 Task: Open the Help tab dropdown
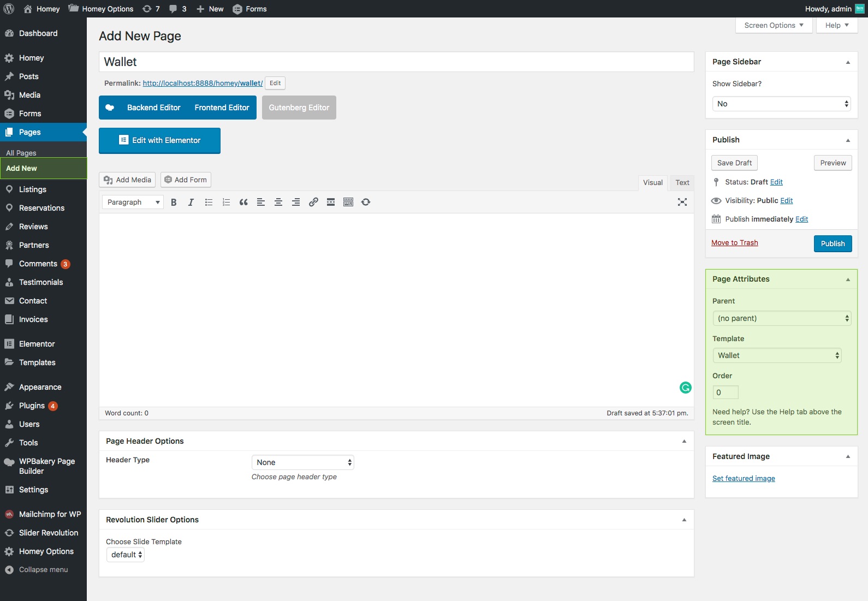837,25
